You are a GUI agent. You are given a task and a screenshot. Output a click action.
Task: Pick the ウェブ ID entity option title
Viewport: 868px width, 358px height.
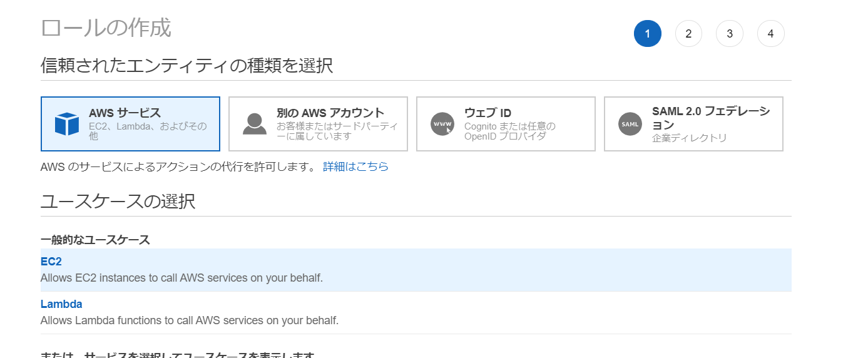pyautogui.click(x=488, y=113)
